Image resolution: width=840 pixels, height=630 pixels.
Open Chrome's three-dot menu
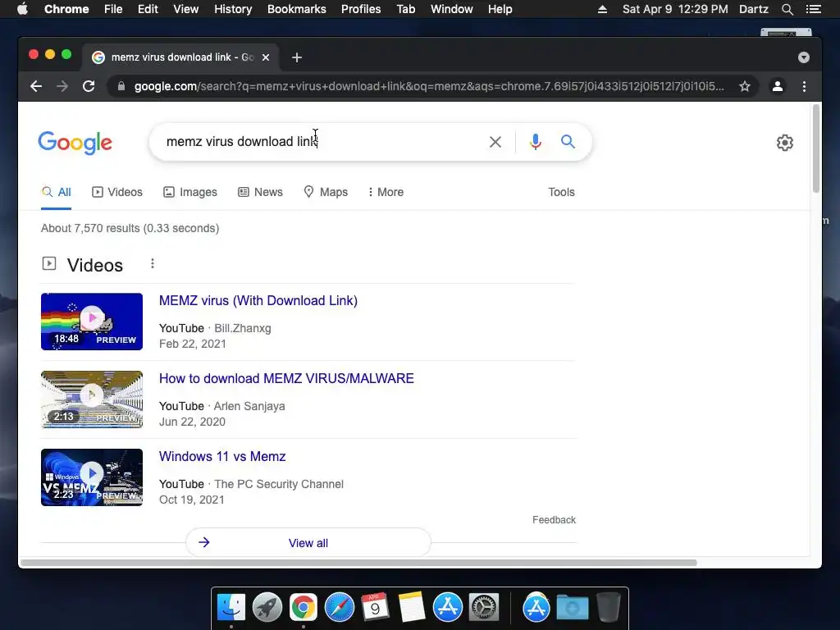[804, 86]
